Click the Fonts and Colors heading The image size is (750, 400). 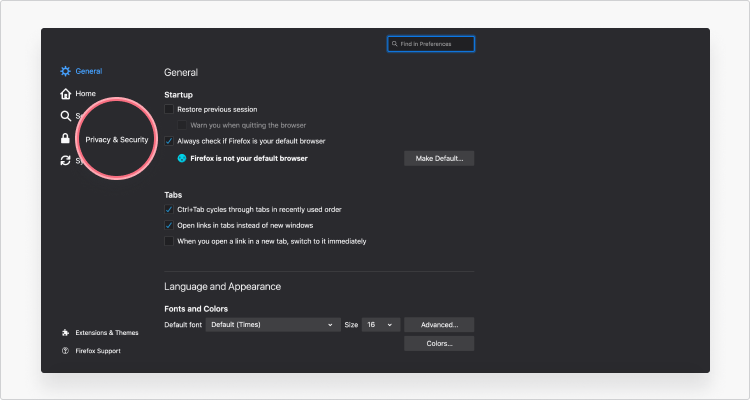[x=196, y=309]
